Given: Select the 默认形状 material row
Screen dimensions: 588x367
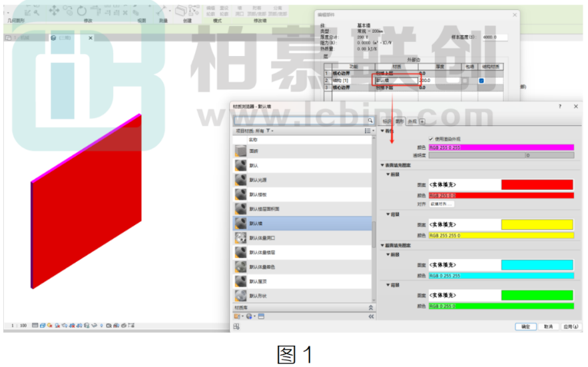Looking at the screenshot, I should (x=302, y=296).
